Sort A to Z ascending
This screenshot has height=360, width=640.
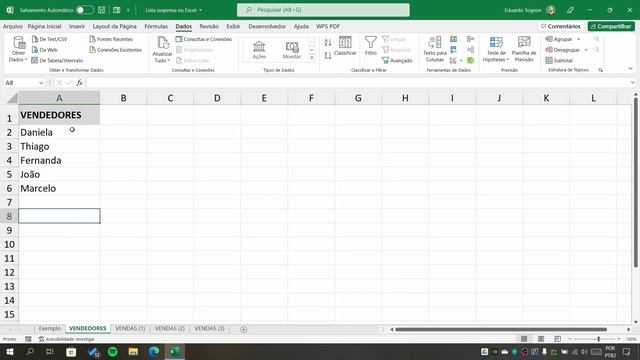328,42
